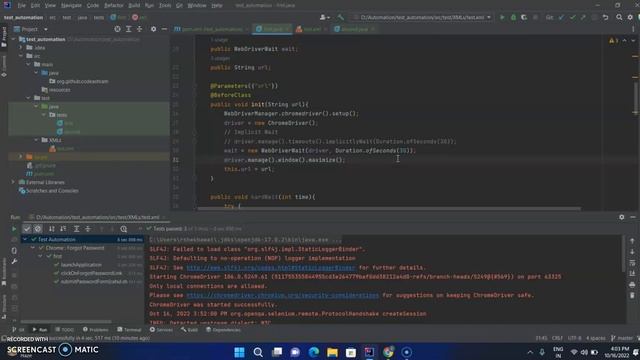This screenshot has height=360, width=640.
Task: Open Project panel options gear
Action: pyautogui.click(x=153, y=29)
